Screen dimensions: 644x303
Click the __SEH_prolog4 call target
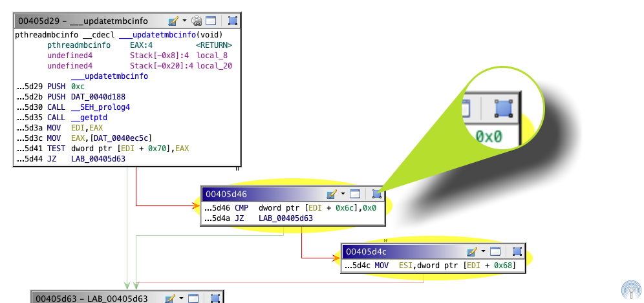[100, 107]
